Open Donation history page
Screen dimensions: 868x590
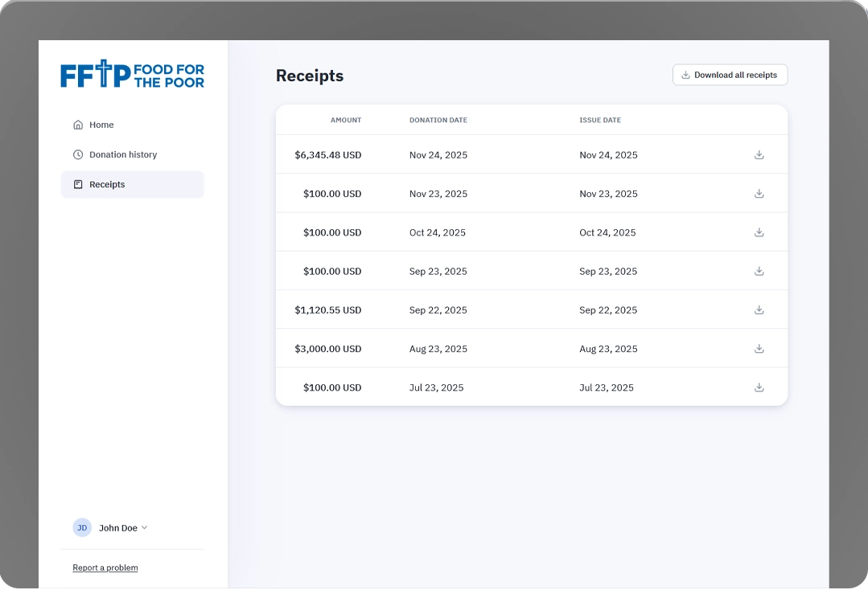[x=122, y=154]
